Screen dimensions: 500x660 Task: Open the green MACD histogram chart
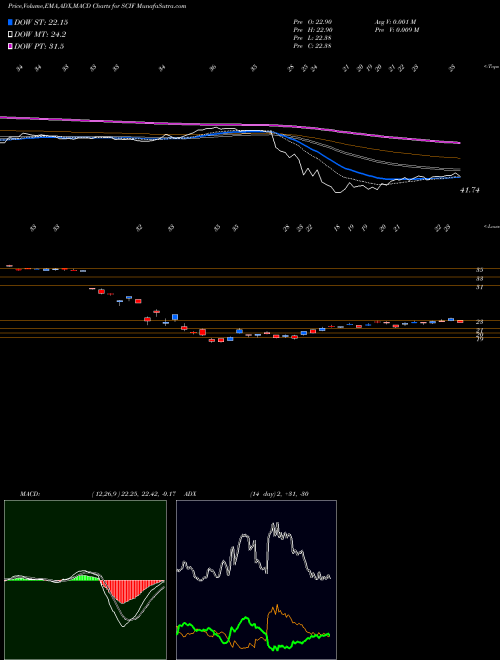point(85,580)
